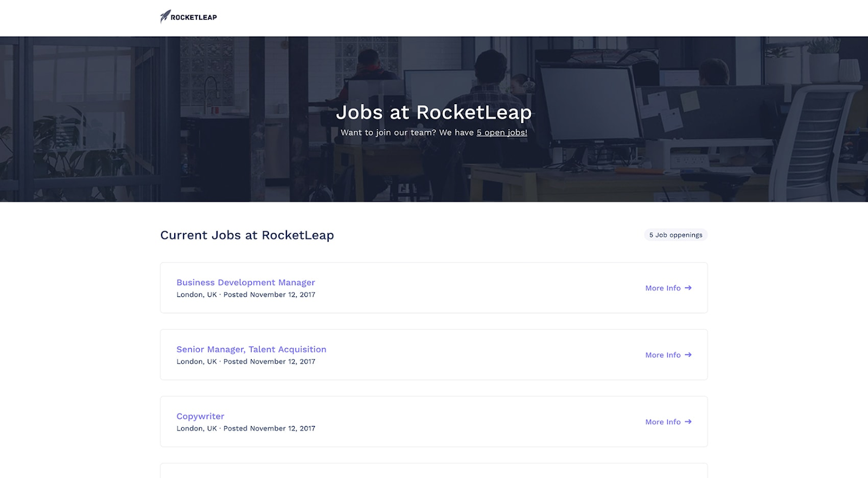Open Senior Manager, Talent Acquisition job title
868x478 pixels.
coord(251,349)
